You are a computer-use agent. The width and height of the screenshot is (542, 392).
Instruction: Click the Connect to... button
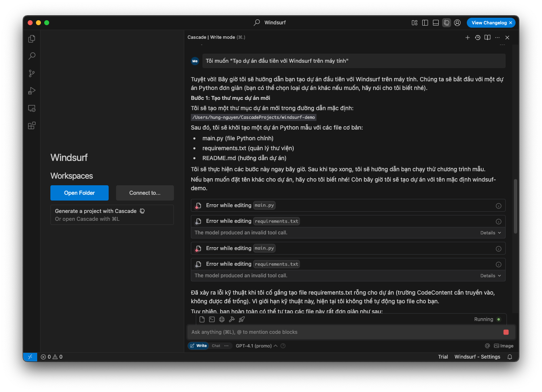click(x=145, y=193)
